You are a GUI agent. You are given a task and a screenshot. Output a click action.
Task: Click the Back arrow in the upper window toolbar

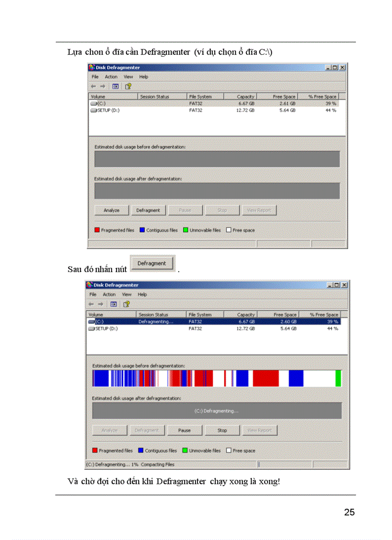click(93, 87)
